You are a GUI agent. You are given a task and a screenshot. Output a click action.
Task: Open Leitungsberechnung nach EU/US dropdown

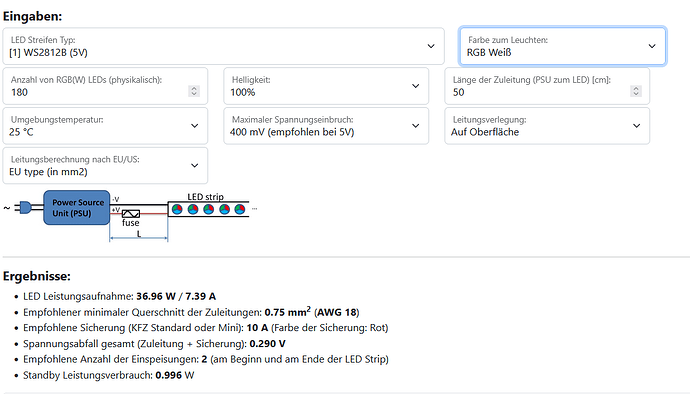[105, 166]
